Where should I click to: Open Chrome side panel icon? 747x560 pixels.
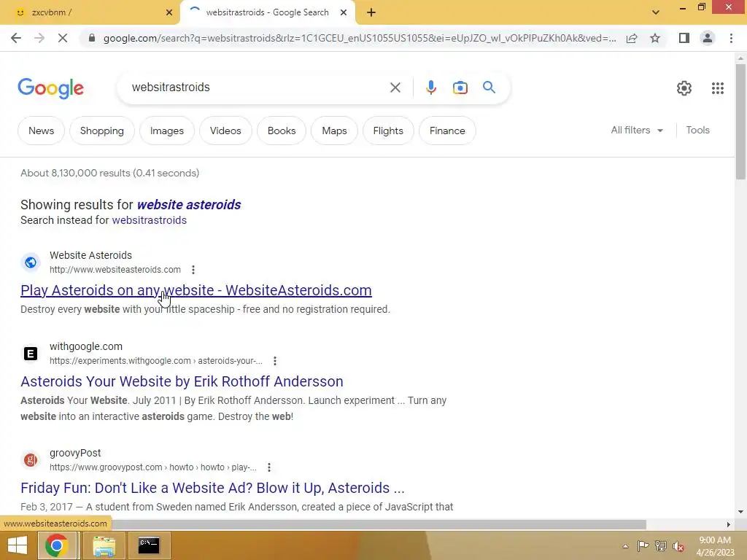click(684, 38)
